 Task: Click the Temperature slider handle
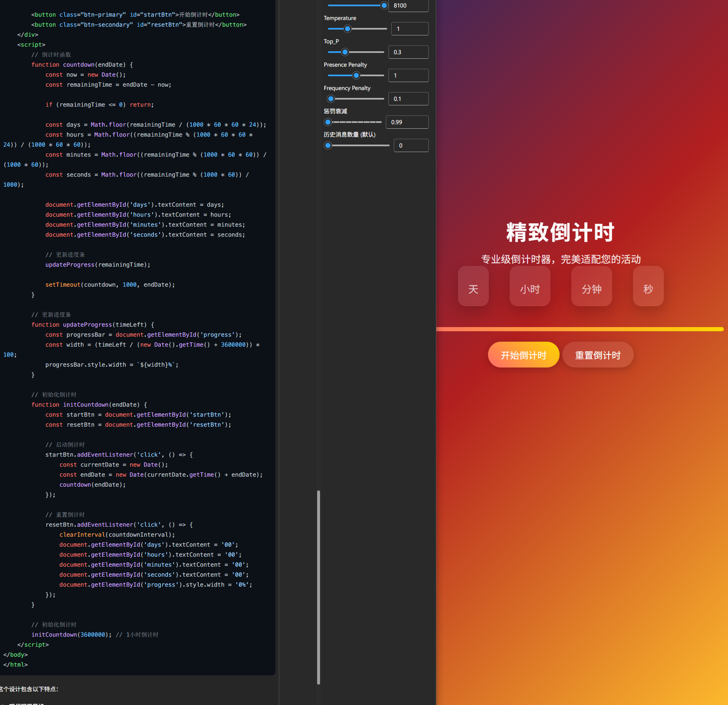pyautogui.click(x=348, y=29)
